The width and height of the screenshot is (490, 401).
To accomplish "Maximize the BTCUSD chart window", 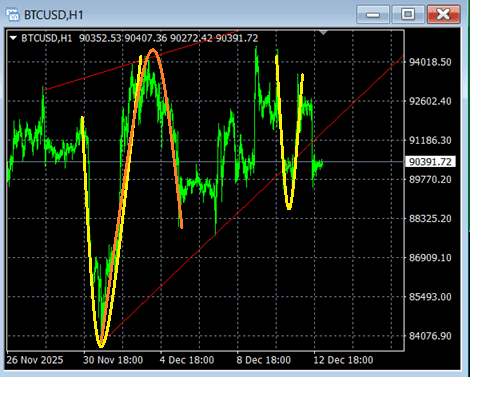I will pos(408,14).
